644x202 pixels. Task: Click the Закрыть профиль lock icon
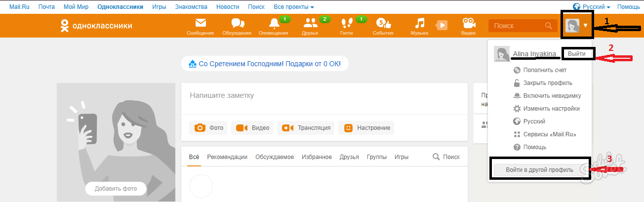[x=517, y=83]
